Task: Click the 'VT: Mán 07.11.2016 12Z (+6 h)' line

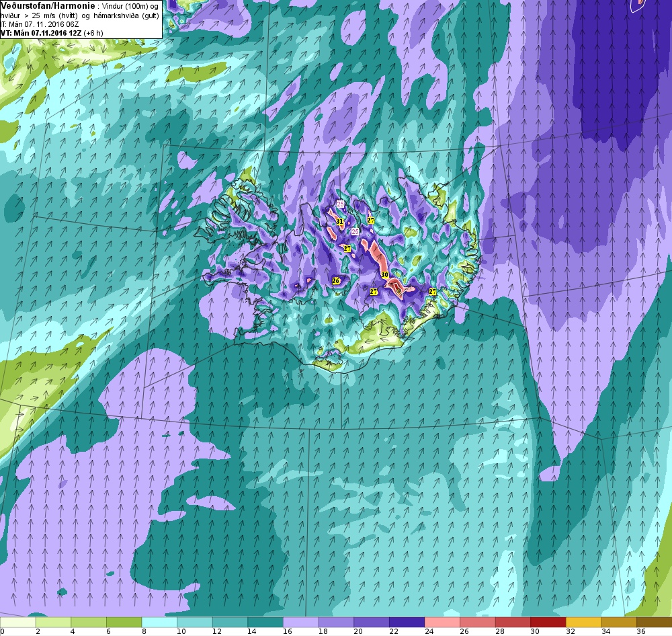Action: pos(52,33)
